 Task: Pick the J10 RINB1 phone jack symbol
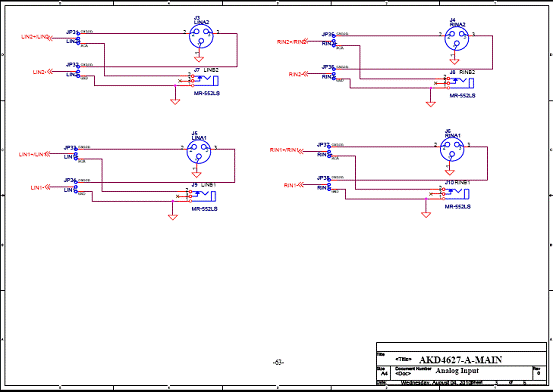coord(456,194)
